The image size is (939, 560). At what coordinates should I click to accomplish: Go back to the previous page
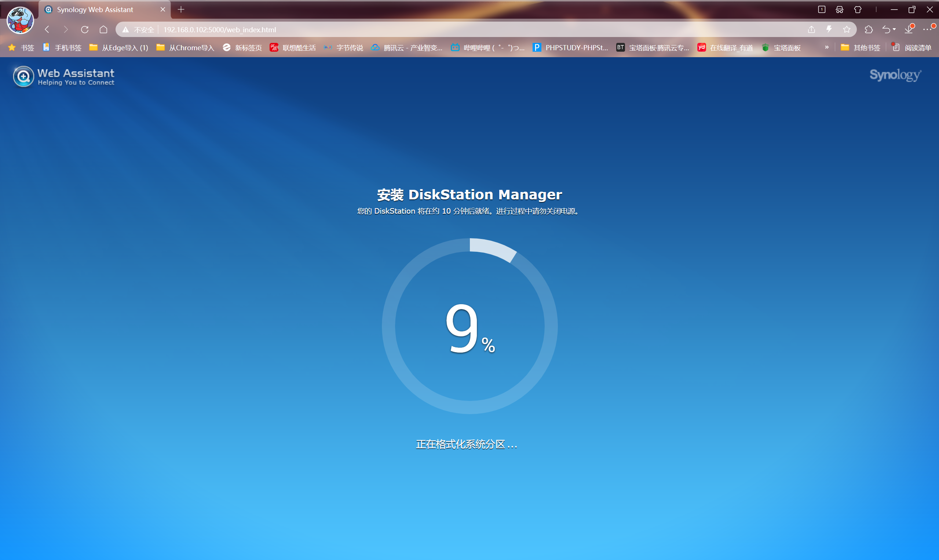tap(47, 29)
